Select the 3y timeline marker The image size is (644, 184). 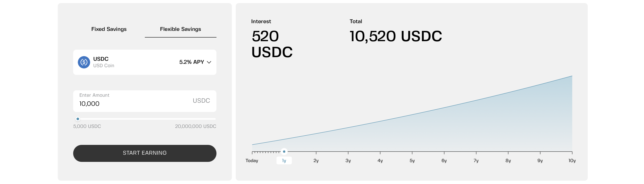click(348, 161)
